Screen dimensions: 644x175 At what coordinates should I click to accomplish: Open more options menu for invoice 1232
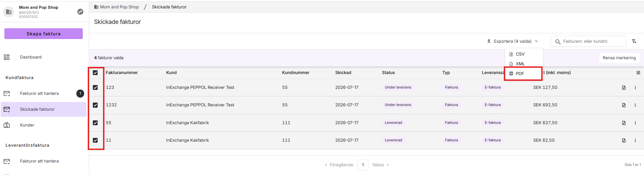click(x=635, y=105)
